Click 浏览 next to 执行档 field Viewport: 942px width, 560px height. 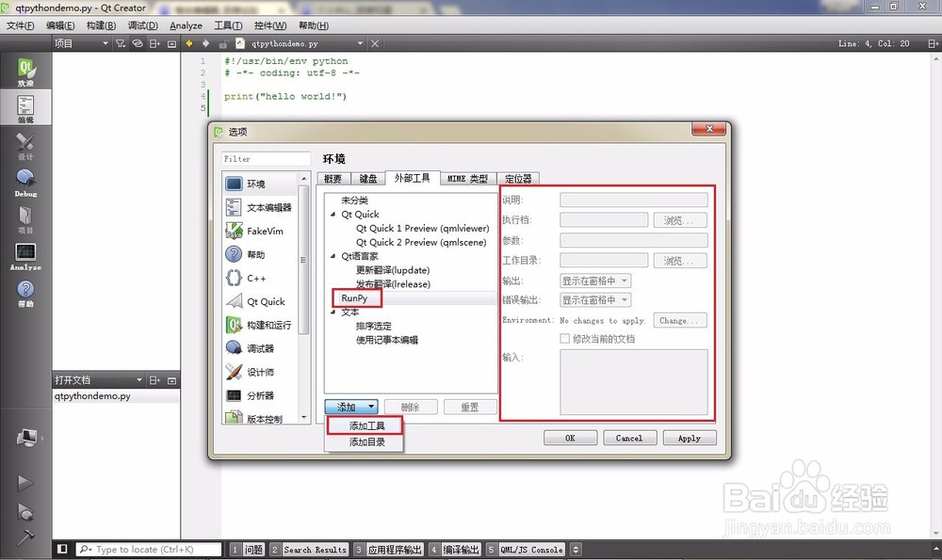[680, 218]
